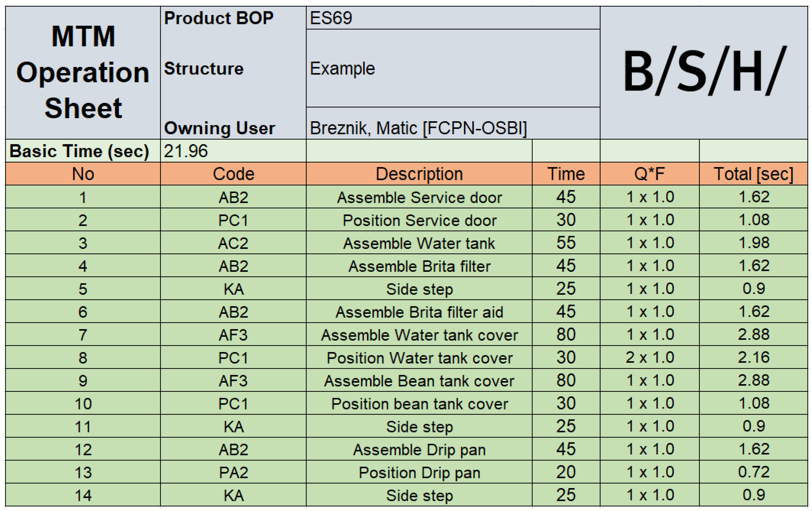The image size is (812, 511).
Task: Click the Total [sec] column header
Action: point(753,174)
